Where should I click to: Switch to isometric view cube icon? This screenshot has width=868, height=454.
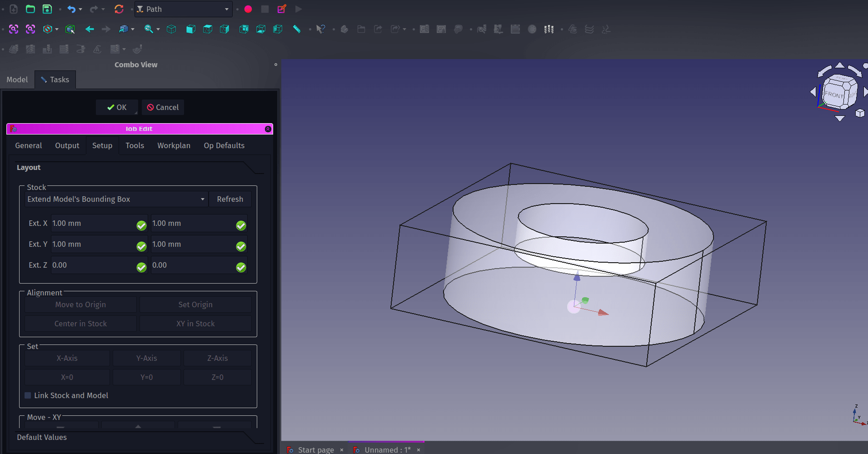coord(171,29)
